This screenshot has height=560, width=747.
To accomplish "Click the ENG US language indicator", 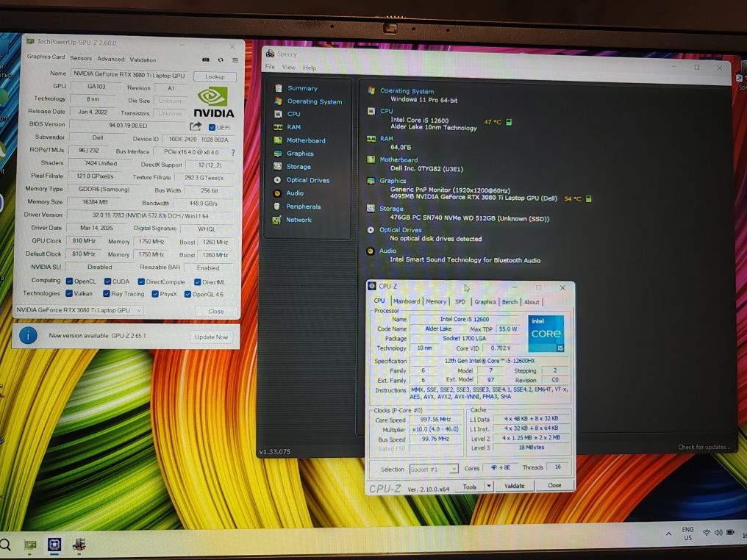I will coord(687,534).
